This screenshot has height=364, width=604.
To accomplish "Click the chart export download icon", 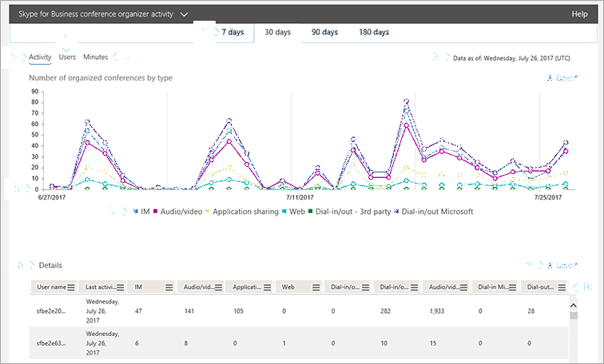I will pyautogui.click(x=550, y=78).
